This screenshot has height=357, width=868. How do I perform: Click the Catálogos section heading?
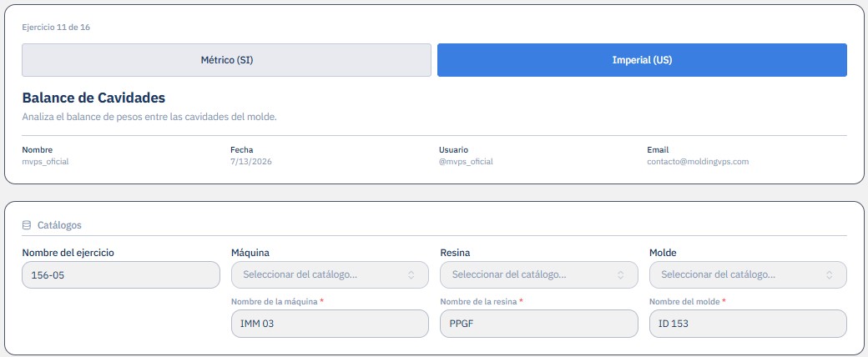[59, 225]
